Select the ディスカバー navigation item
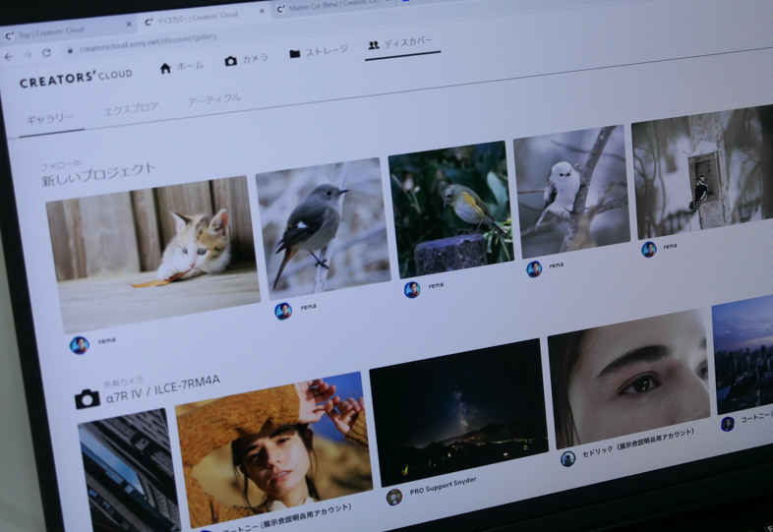773x532 pixels. coord(403,44)
